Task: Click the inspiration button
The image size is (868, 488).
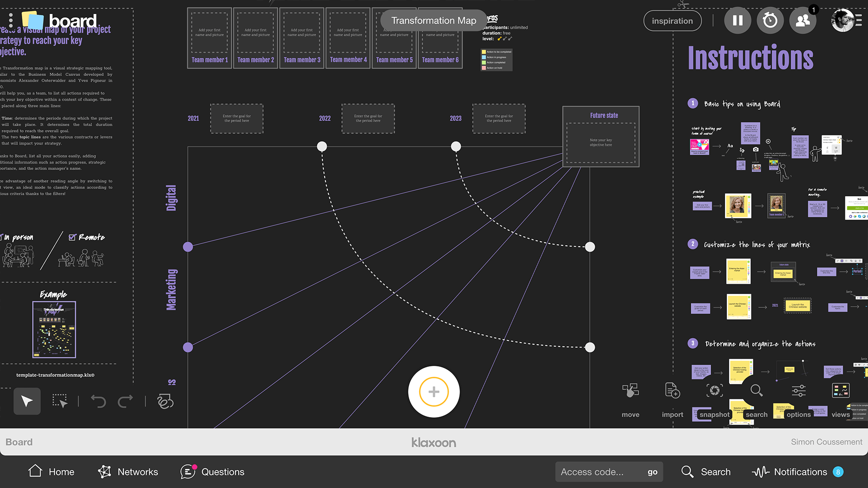Action: tap(672, 20)
